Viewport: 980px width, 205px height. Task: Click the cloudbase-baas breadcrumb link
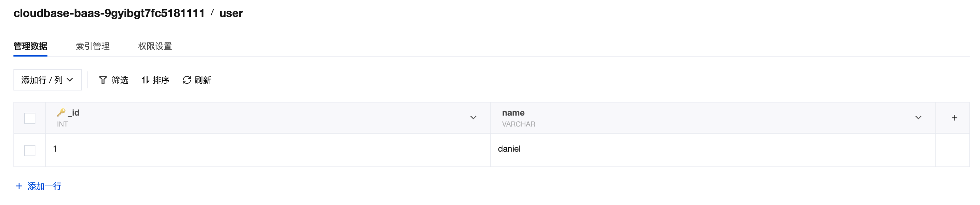coord(109,13)
